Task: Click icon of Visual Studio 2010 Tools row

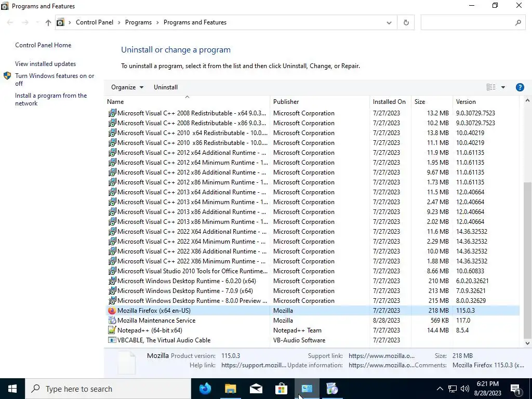Action: (x=112, y=271)
